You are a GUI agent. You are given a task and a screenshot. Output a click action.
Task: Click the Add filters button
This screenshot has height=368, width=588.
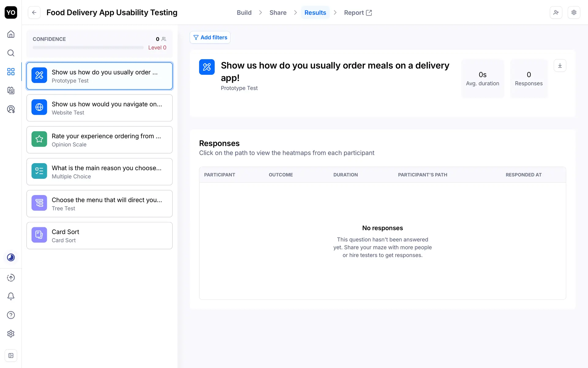click(210, 37)
